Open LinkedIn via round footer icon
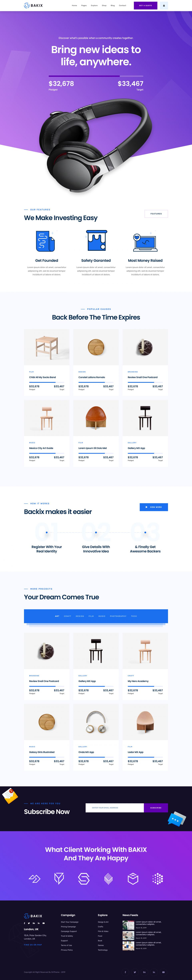192x980 pixels. pos(154,972)
